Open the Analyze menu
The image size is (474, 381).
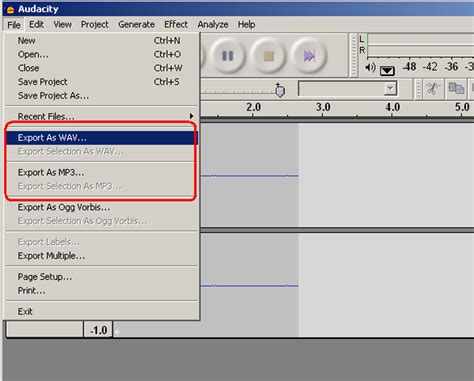213,24
